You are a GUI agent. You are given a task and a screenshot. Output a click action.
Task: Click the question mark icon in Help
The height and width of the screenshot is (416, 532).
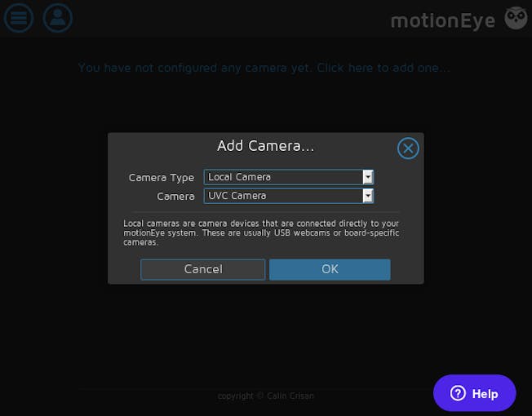[458, 393]
